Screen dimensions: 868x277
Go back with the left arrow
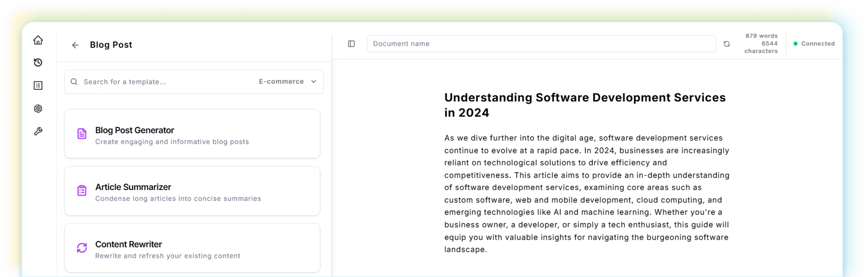click(75, 45)
